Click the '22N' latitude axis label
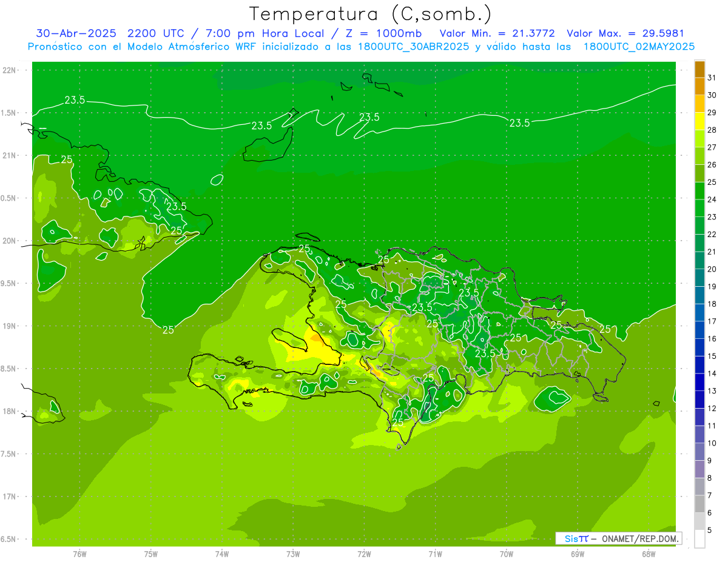The height and width of the screenshot is (562, 728). click(10, 70)
